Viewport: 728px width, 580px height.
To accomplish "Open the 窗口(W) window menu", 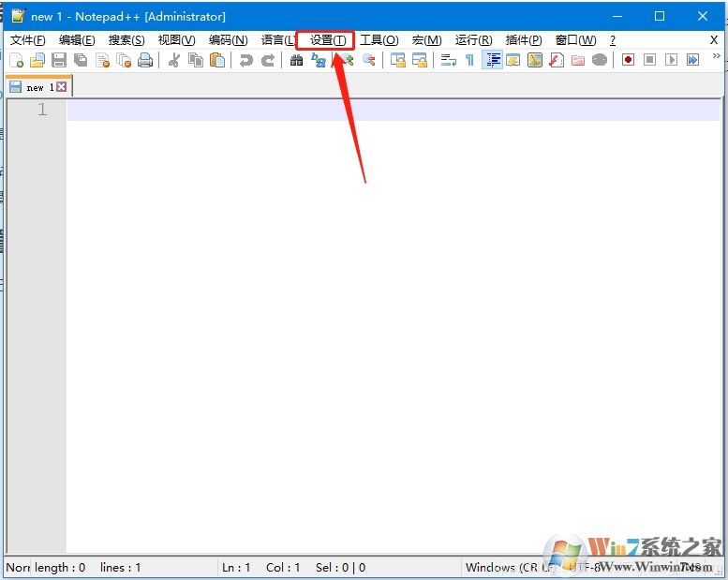I will 575,40.
